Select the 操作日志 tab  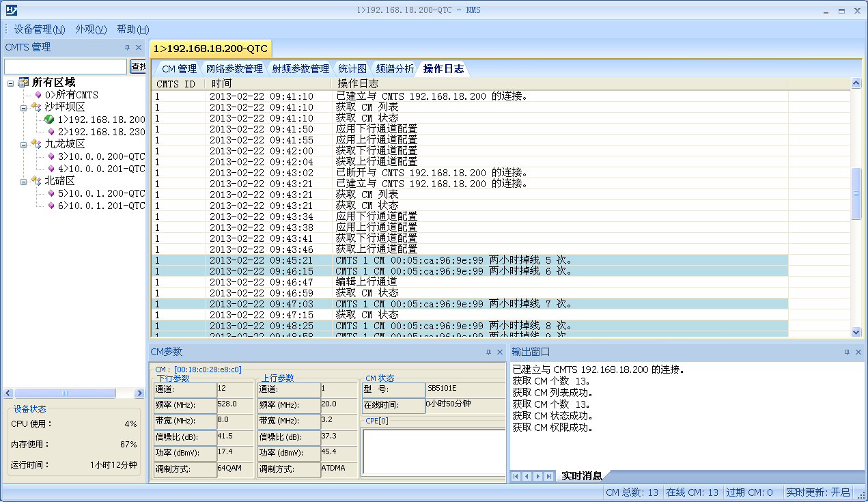(444, 69)
